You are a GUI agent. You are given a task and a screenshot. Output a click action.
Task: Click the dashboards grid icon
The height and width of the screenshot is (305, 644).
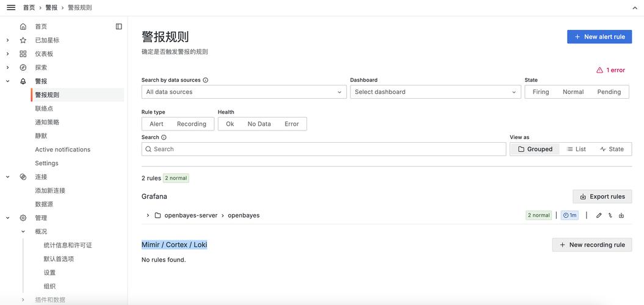click(23, 54)
